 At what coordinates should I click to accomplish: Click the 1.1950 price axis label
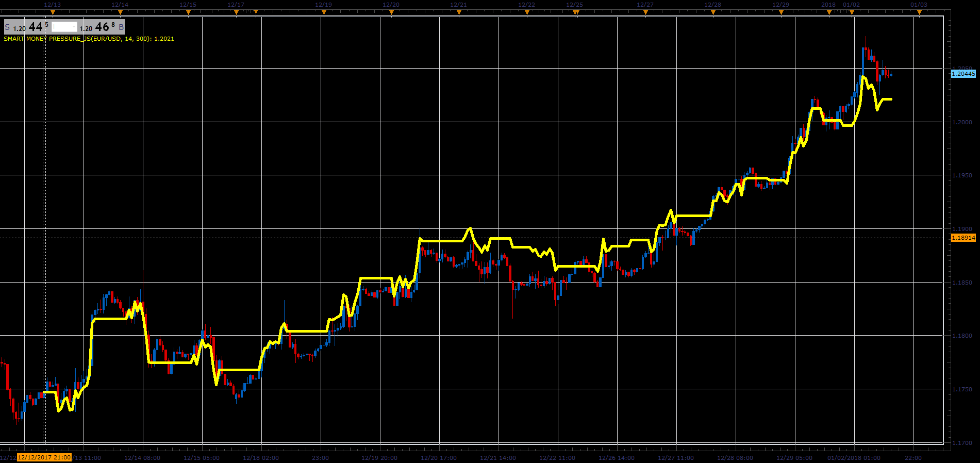pyautogui.click(x=962, y=175)
